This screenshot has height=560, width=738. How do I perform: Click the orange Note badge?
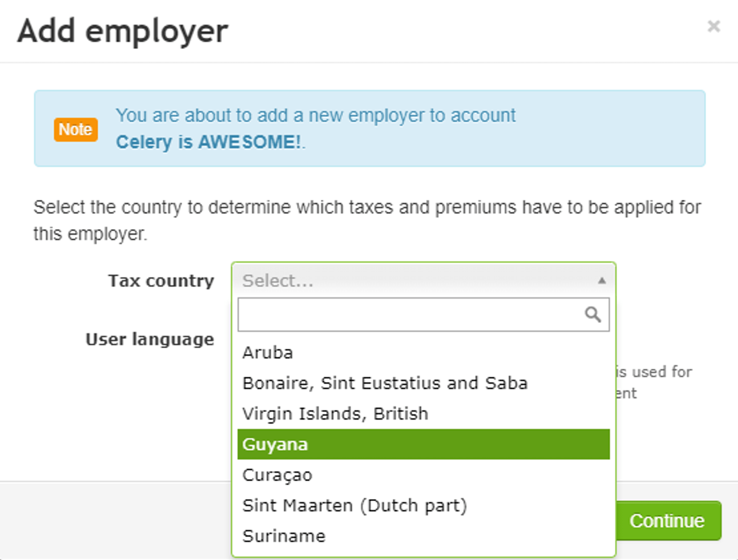pyautogui.click(x=76, y=130)
